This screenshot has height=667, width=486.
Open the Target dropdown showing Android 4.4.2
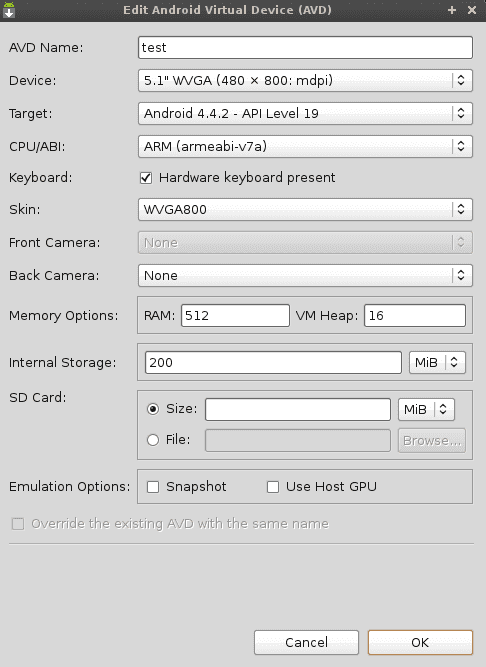tap(305, 114)
